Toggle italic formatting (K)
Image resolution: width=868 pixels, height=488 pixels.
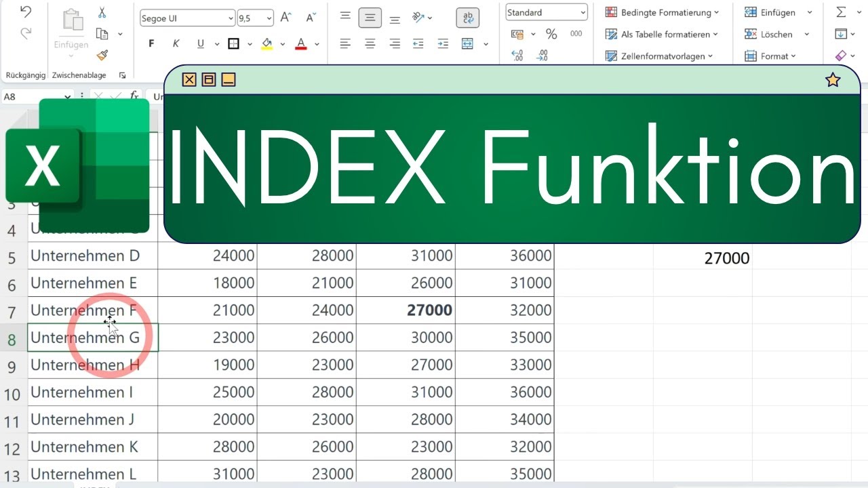pyautogui.click(x=176, y=44)
